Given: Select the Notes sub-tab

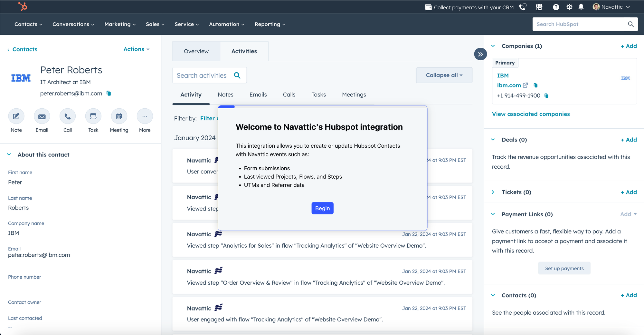Looking at the screenshot, I should pyautogui.click(x=225, y=95).
